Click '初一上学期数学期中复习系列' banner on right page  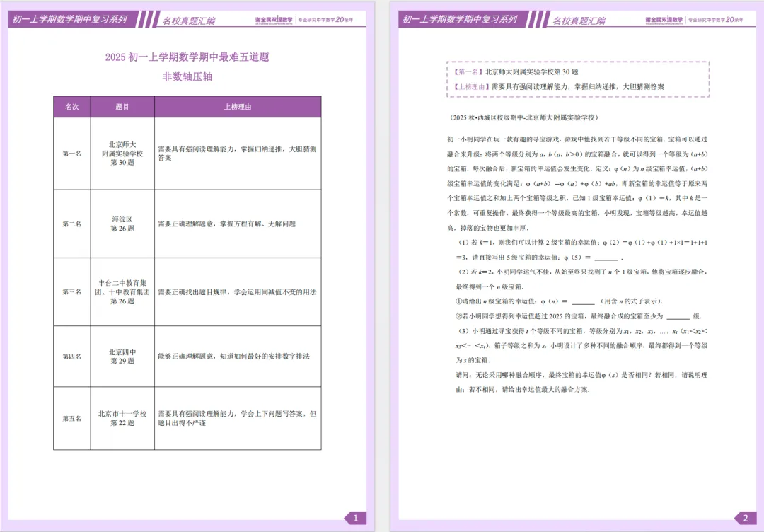click(460, 20)
